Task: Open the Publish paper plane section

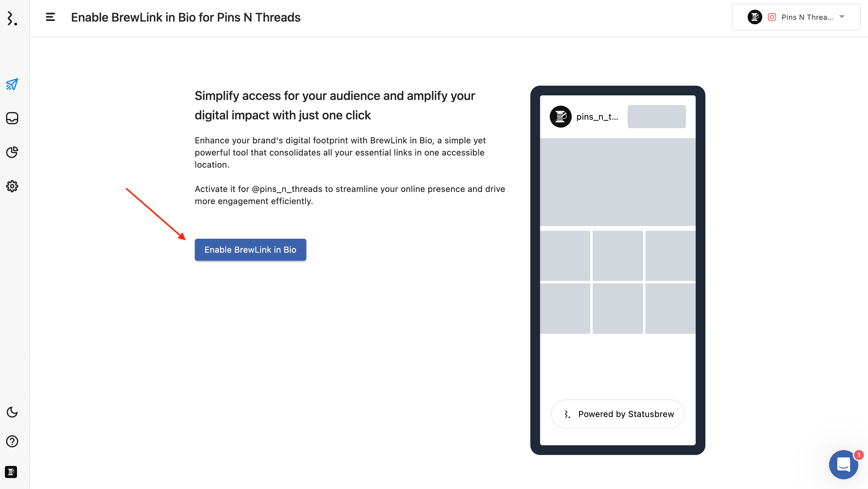Action: 12,84
